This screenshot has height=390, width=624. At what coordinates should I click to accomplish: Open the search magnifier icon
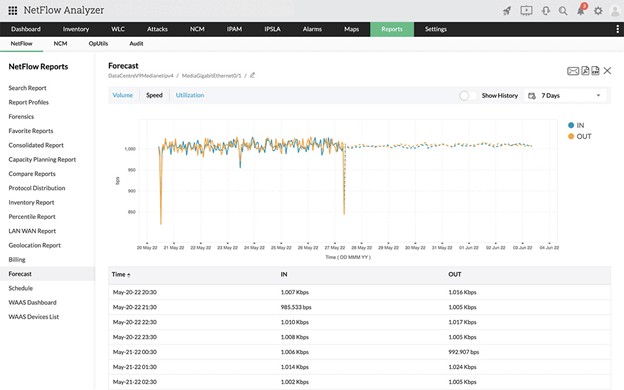pyautogui.click(x=563, y=11)
